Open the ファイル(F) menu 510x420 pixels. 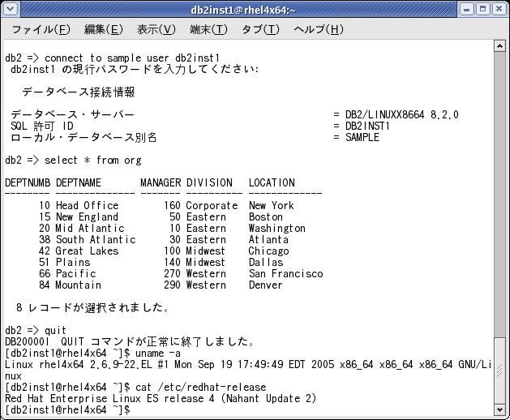[41, 30]
